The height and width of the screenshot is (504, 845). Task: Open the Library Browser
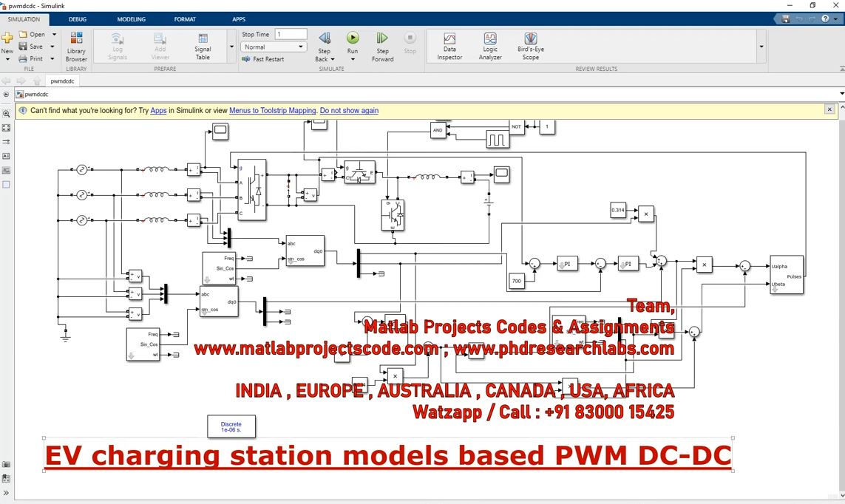[x=76, y=44]
